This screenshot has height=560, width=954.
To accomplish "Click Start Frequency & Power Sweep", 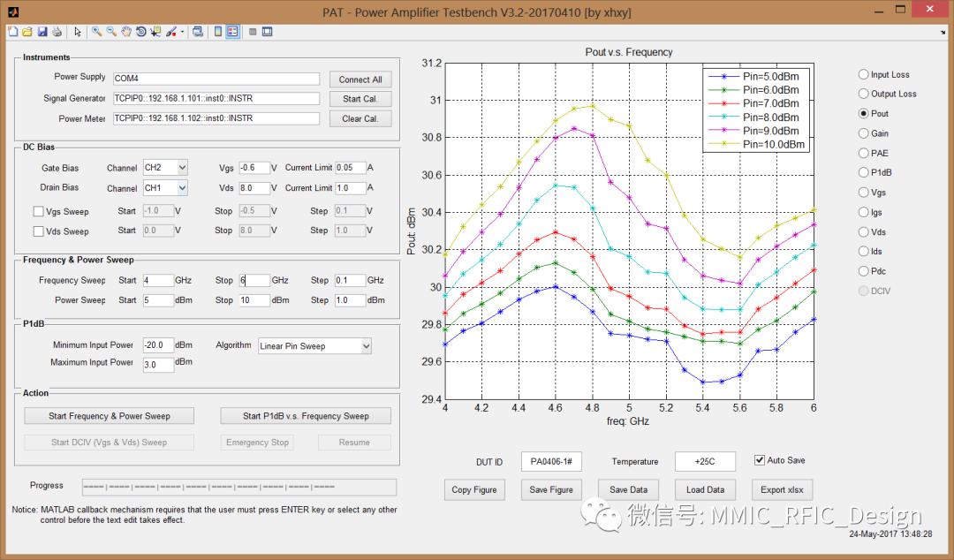I will pyautogui.click(x=110, y=416).
